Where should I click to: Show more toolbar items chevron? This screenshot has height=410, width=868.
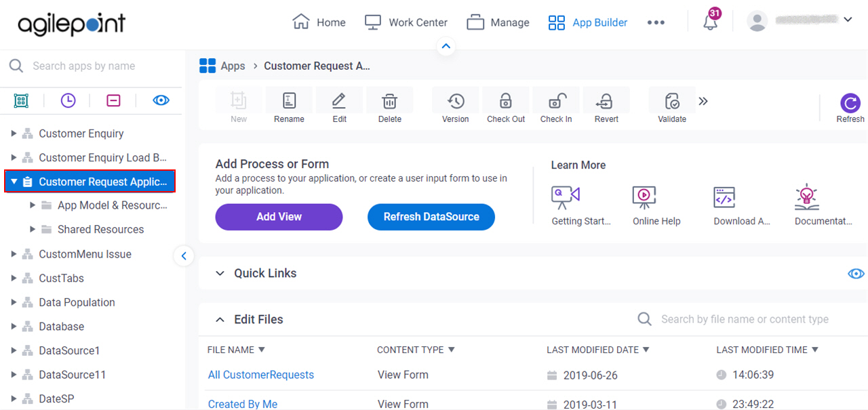click(x=703, y=101)
